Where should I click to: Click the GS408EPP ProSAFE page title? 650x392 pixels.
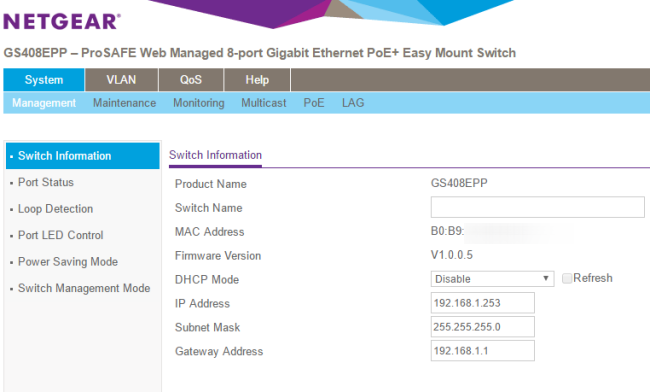(x=260, y=53)
